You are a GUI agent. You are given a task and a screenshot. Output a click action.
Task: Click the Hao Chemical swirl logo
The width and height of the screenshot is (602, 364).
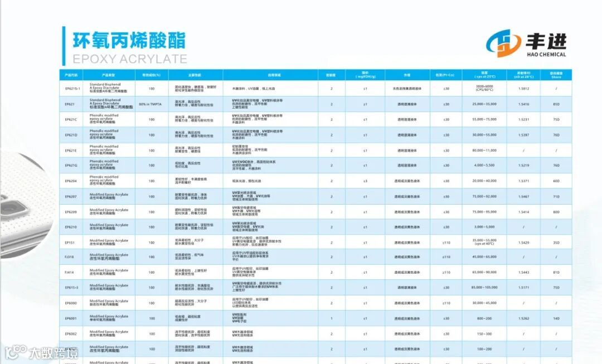click(x=503, y=43)
